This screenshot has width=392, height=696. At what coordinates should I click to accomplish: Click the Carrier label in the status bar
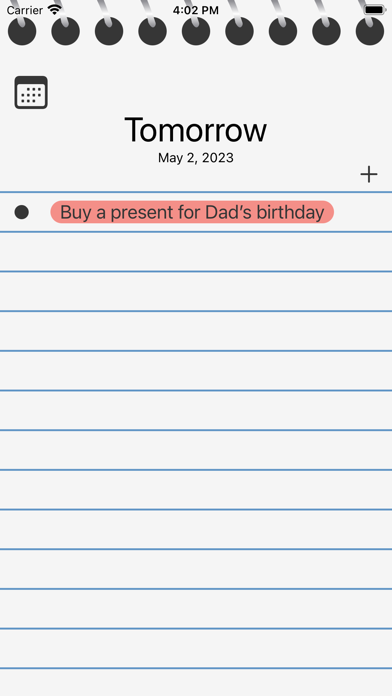pos(24,10)
